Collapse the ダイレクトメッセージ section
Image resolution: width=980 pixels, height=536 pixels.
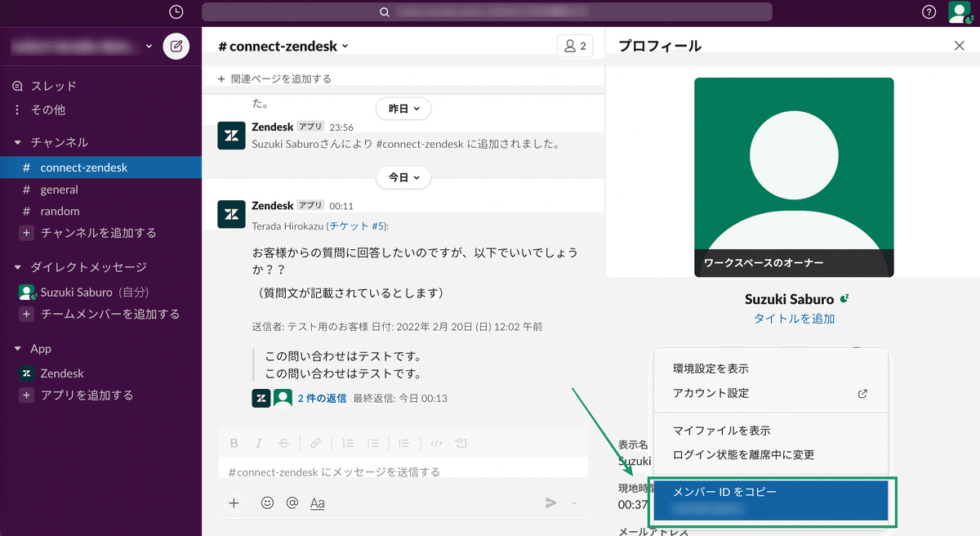tap(18, 267)
